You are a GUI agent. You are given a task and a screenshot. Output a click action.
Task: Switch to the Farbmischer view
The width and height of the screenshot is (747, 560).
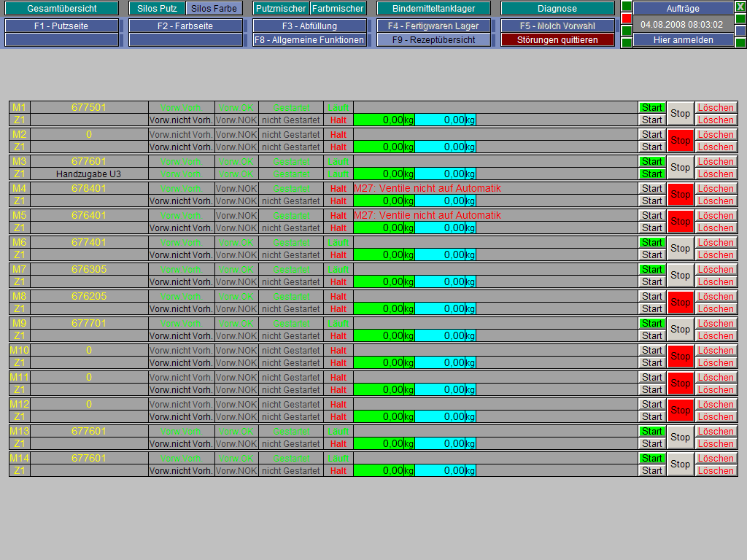(x=338, y=9)
